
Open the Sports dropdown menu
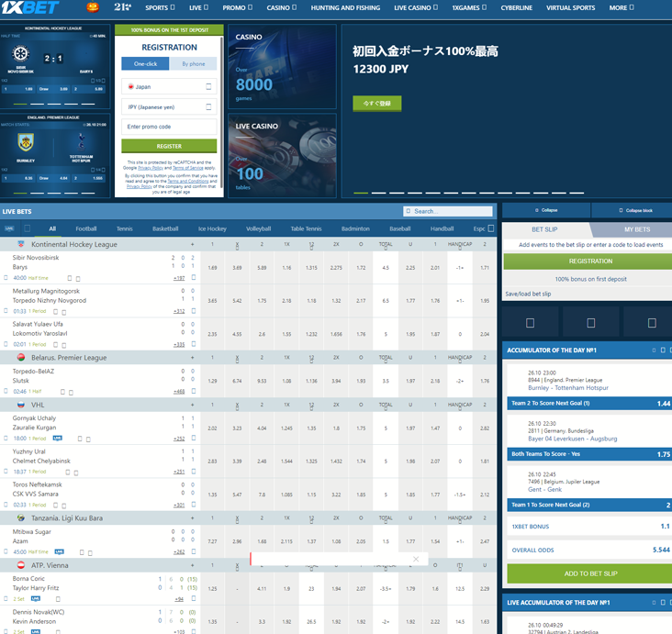(160, 7)
